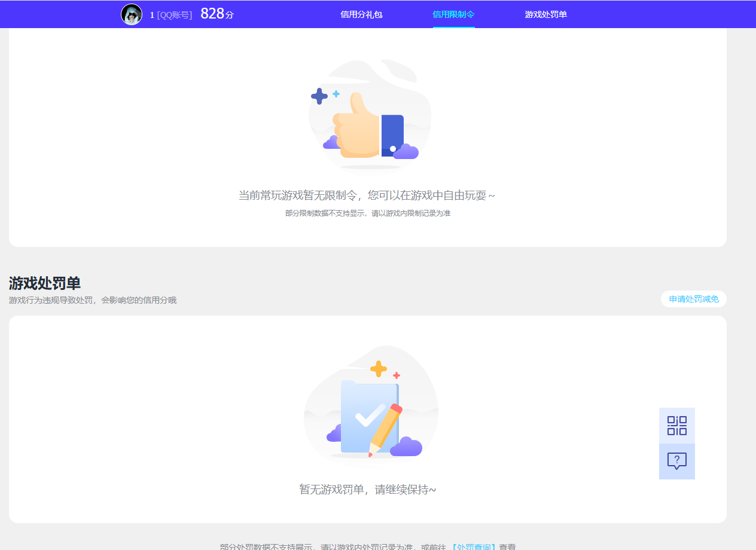756x550 pixels.
Task: Click the 游戏处罚单 section heading
Action: (45, 283)
